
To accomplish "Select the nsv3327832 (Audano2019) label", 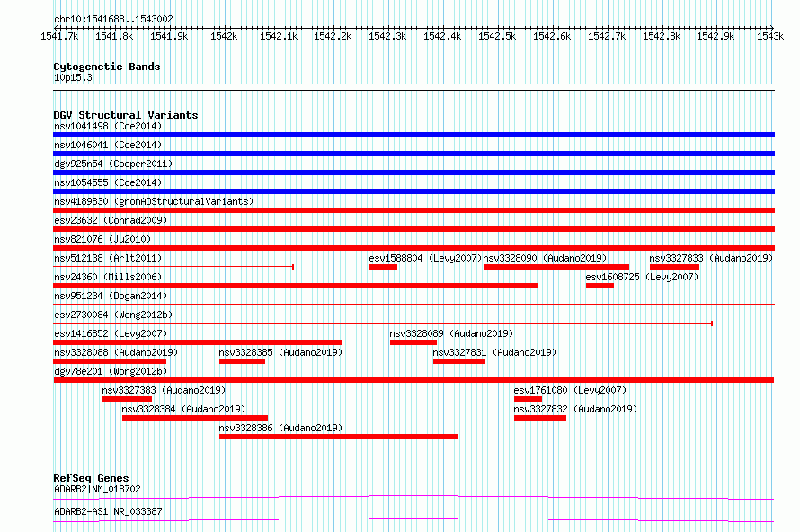I will coord(575,409).
